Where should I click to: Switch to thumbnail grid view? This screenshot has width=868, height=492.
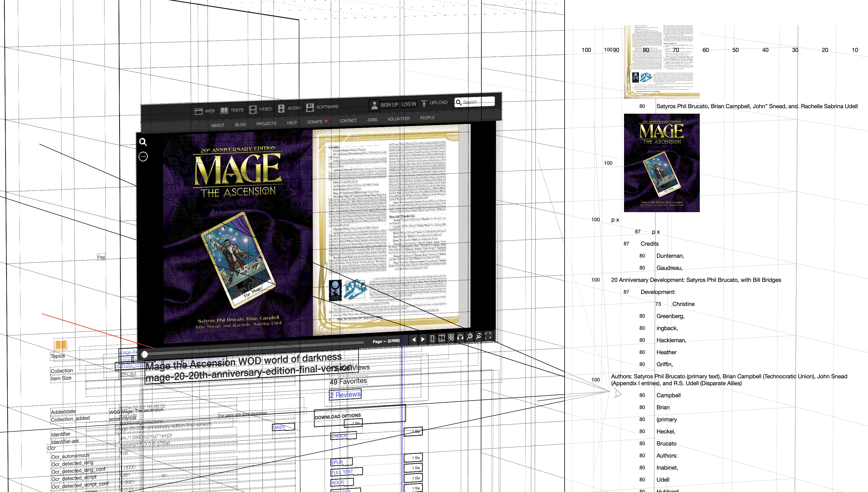click(451, 338)
